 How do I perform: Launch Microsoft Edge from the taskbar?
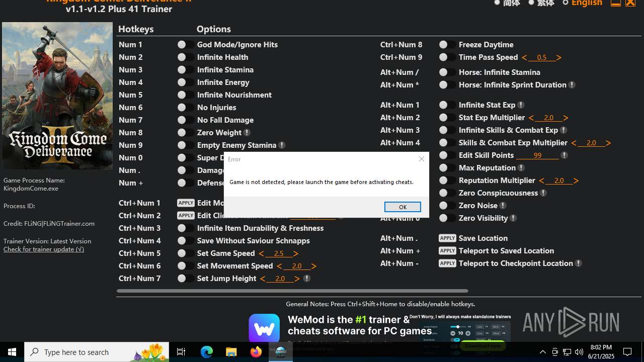pos(207,352)
